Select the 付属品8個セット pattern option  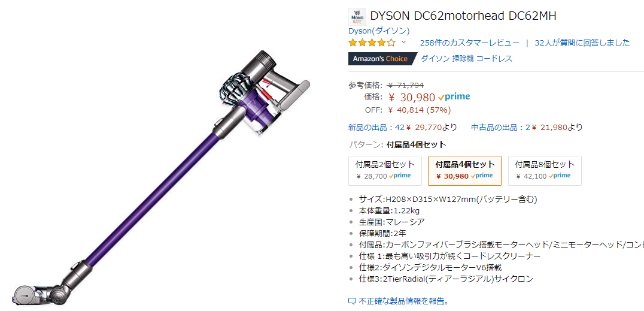[545, 170]
